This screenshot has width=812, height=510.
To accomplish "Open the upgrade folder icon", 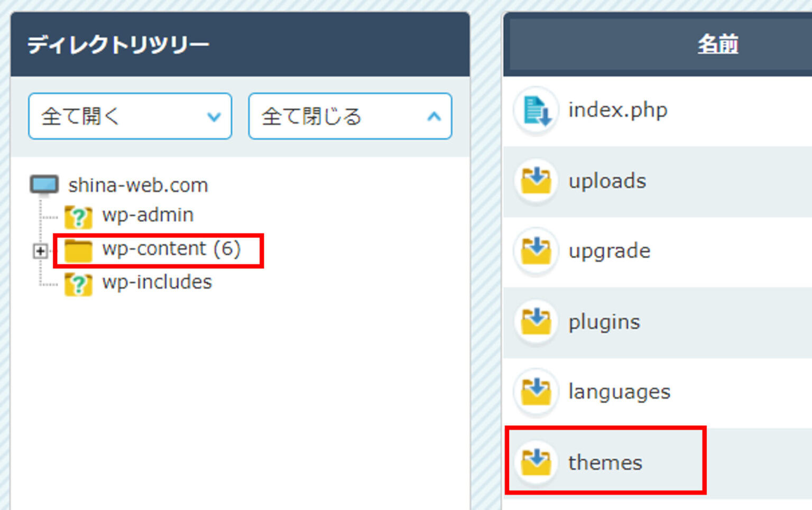I will click(x=536, y=251).
